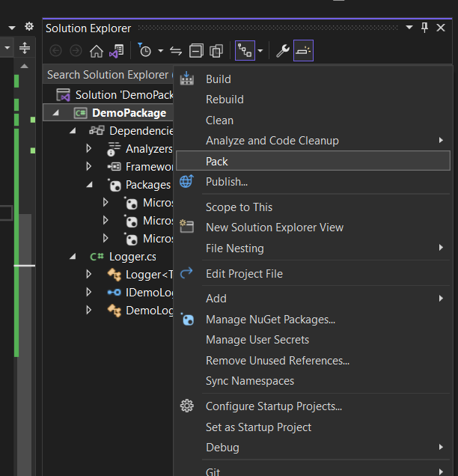Expand the Analyzers tree node
This screenshot has width=458, height=476.
(89, 149)
